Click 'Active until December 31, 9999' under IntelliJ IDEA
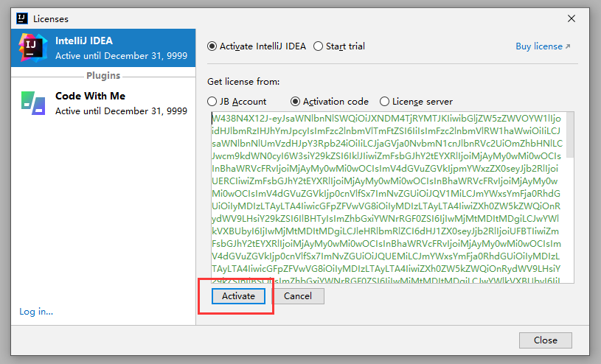The image size is (601, 364). pyautogui.click(x=121, y=56)
